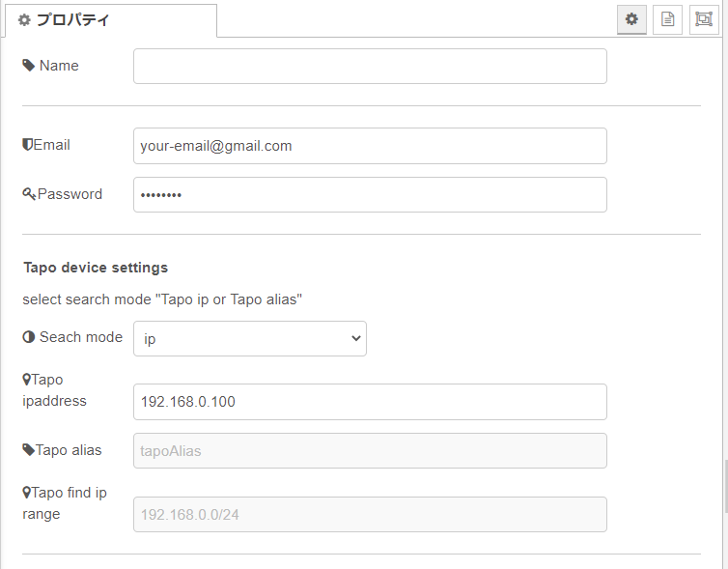Click map marker icon beside Tapo ipaddress

27,380
